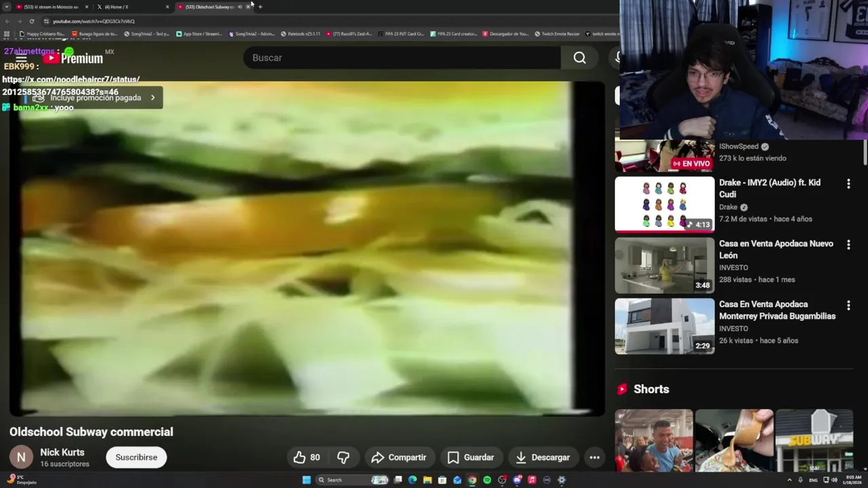The width and height of the screenshot is (868, 488).
Task: Open Task View on taskbar
Action: click(x=398, y=480)
